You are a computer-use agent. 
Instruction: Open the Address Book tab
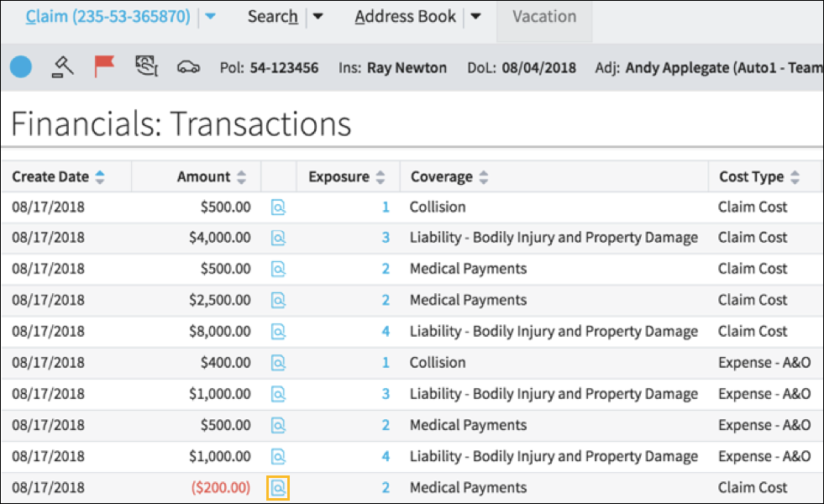(x=405, y=17)
